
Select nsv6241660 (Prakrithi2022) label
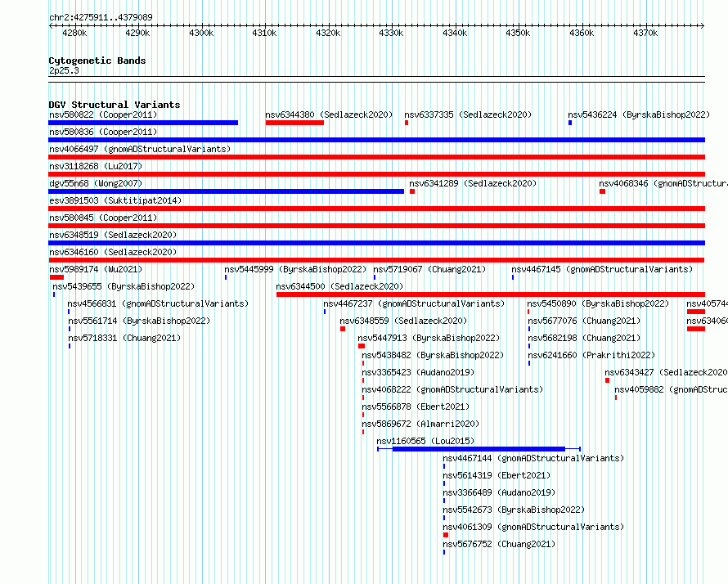click(x=591, y=355)
